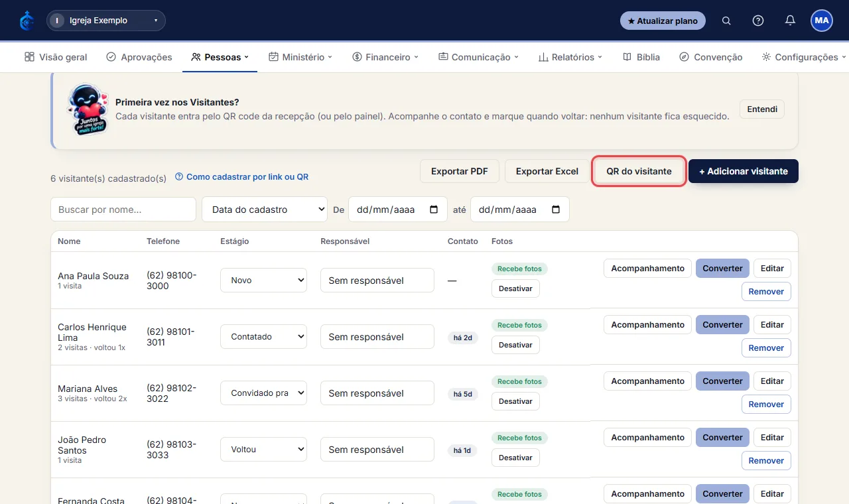Image resolution: width=849 pixels, height=504 pixels.
Task: Open Convenção tab
Action: [x=711, y=57]
